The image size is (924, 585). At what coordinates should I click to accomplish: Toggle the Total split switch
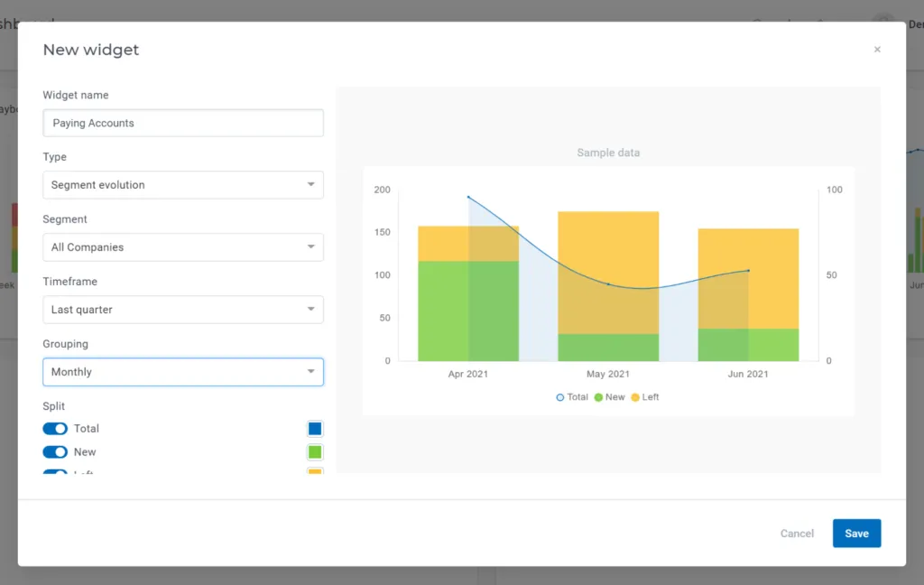pyautogui.click(x=55, y=429)
